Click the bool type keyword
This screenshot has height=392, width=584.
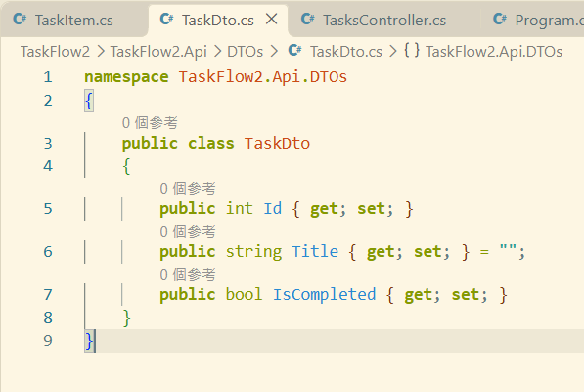(x=244, y=295)
